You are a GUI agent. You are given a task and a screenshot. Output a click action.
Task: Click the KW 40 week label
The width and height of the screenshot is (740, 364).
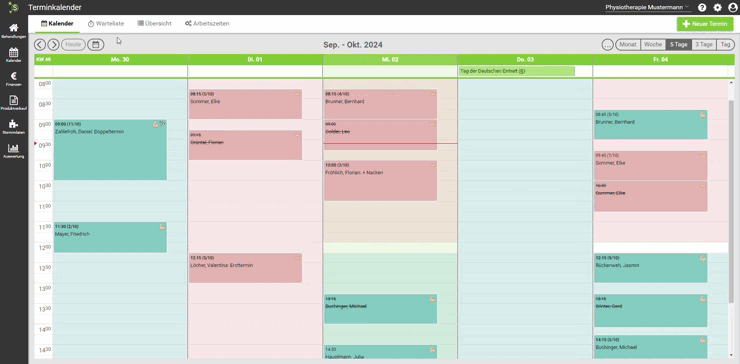tap(43, 59)
